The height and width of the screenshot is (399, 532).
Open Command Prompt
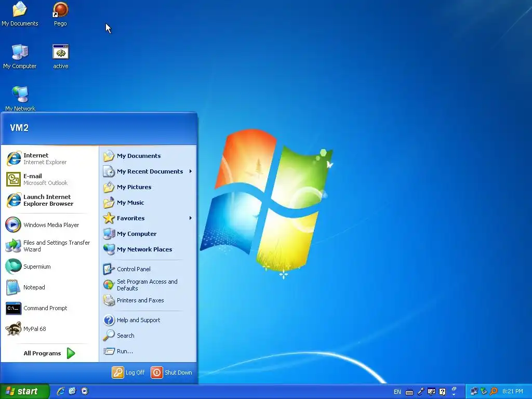point(49,308)
